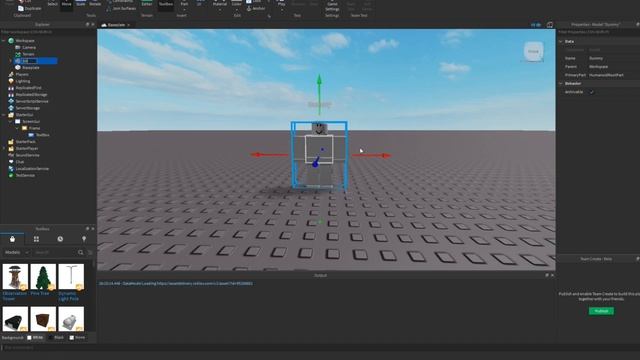This screenshot has height=360, width=640.
Task: Collapse the ScreenGui tree node
Action: (11, 121)
